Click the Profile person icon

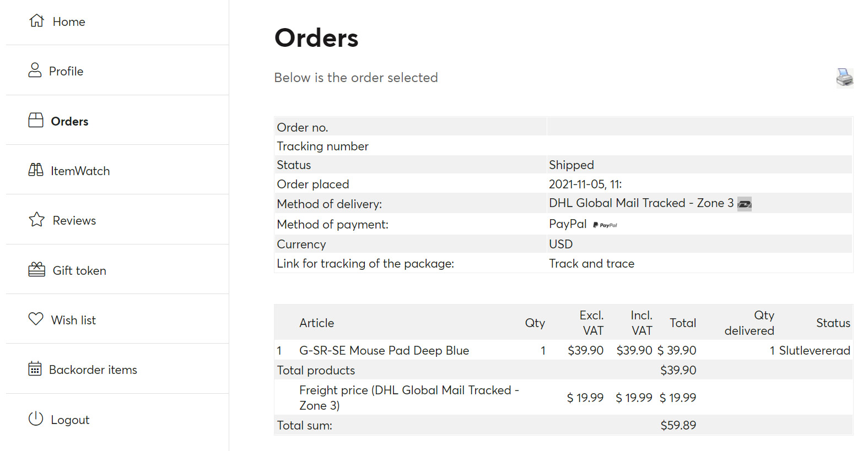pyautogui.click(x=35, y=70)
